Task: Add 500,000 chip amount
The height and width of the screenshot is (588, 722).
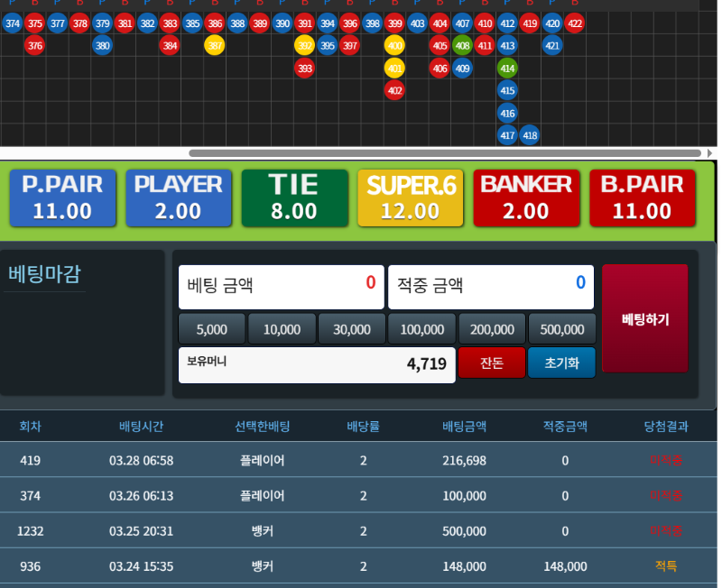Action: click(561, 329)
